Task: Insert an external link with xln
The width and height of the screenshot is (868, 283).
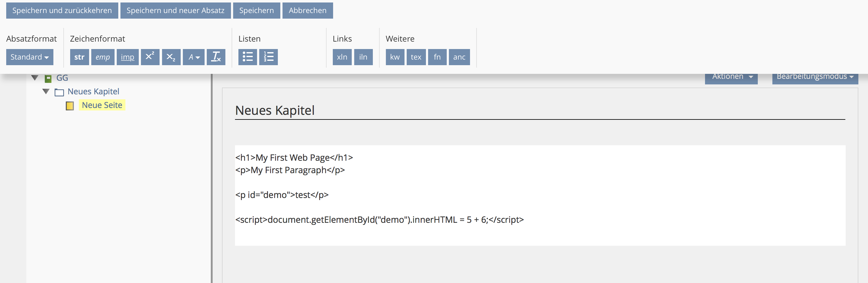Action: click(342, 57)
